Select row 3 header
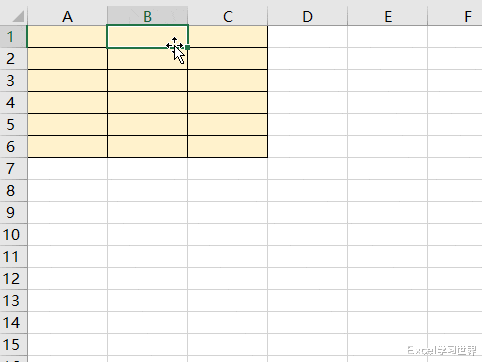 13,81
